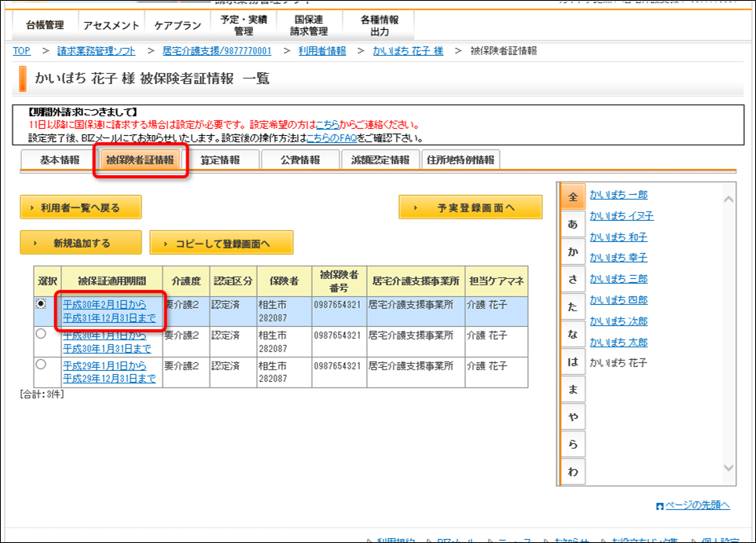Click 担当ケアマネ column header
This screenshot has width=756, height=543.
click(497, 281)
